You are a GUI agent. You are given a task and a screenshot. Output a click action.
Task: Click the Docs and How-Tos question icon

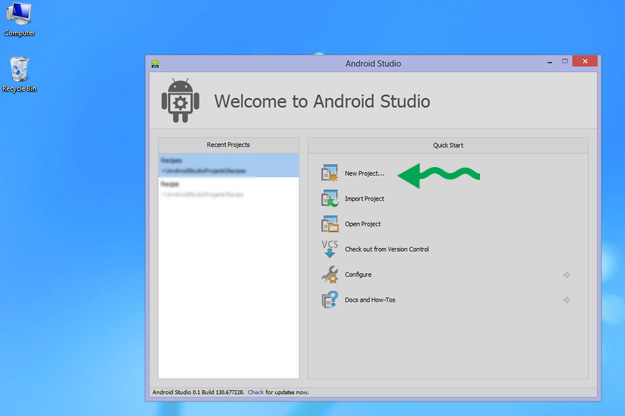(x=330, y=300)
